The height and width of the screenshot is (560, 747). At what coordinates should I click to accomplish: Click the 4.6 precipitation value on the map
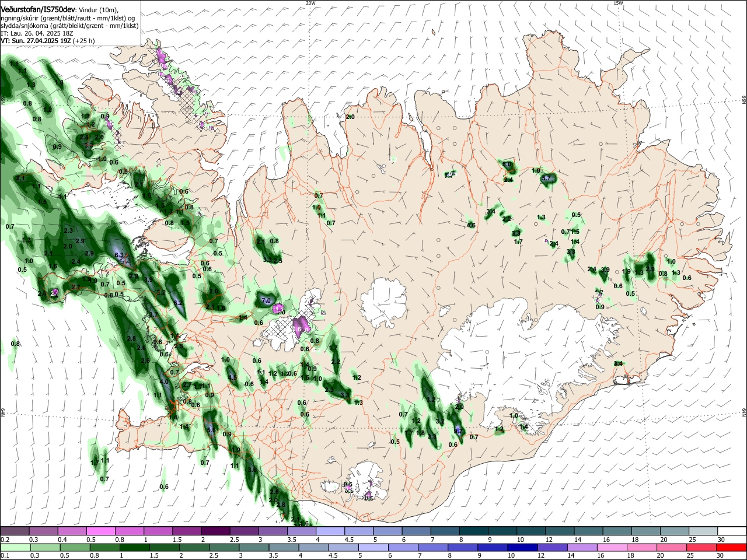pos(471,225)
